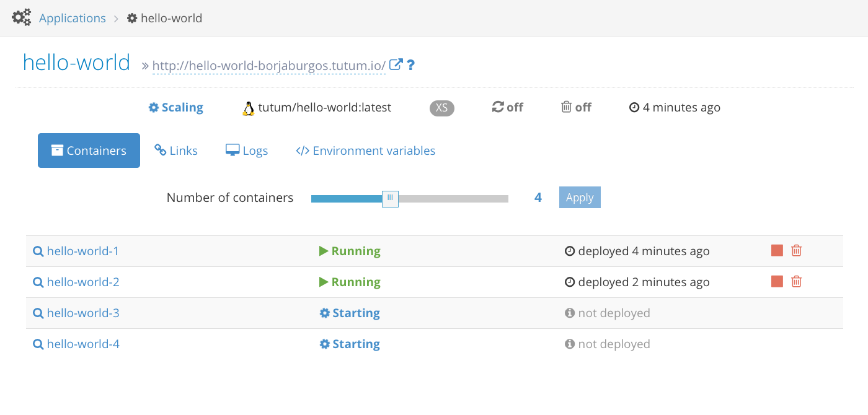Open the hello-world-4 container link
The height and width of the screenshot is (415, 868).
pos(83,344)
